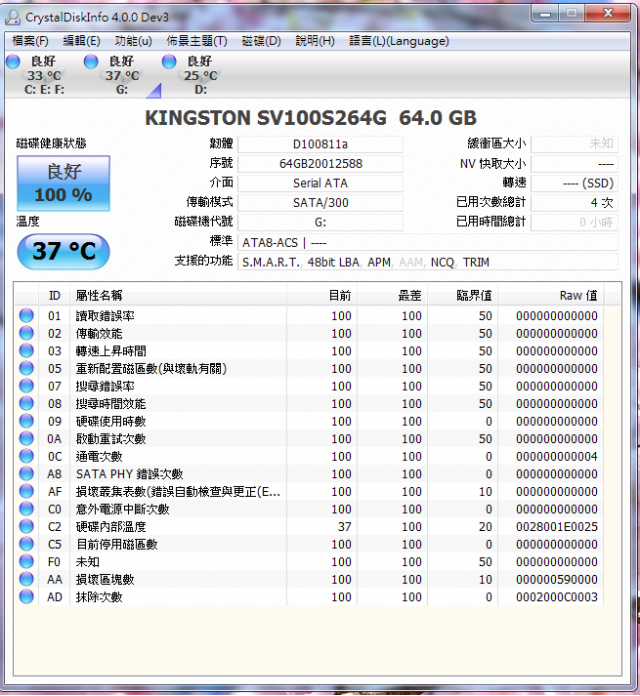The image size is (640, 696).
Task: Click status orb for C2 硬碟內部溫度
Action: point(27,526)
